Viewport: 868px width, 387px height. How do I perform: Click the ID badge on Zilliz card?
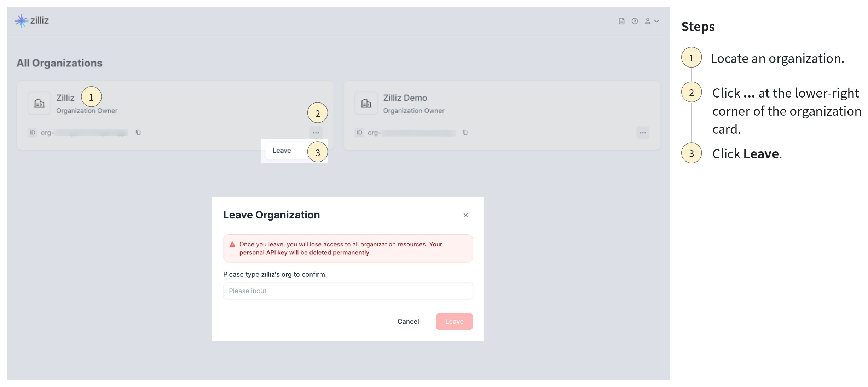[x=33, y=133]
